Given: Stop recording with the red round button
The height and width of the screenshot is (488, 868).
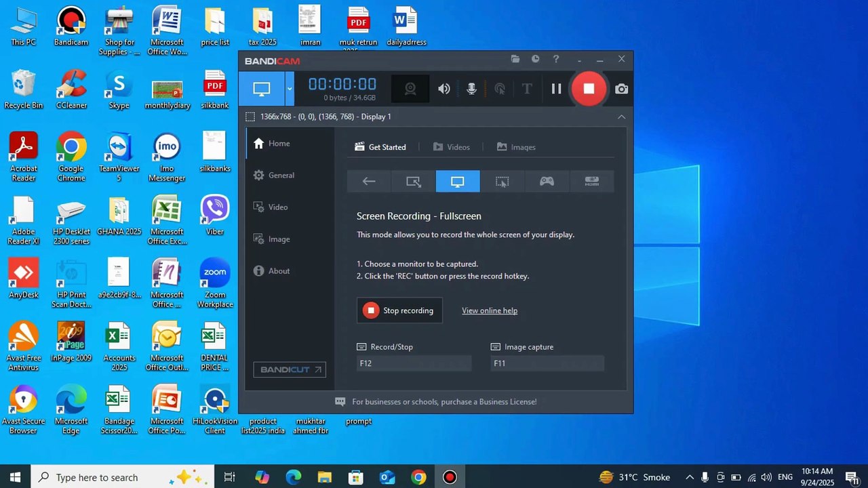Looking at the screenshot, I should 589,89.
